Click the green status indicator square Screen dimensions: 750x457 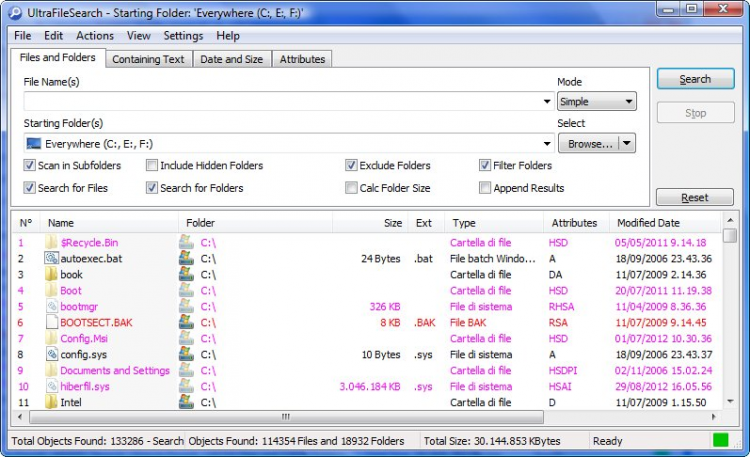tap(720, 440)
